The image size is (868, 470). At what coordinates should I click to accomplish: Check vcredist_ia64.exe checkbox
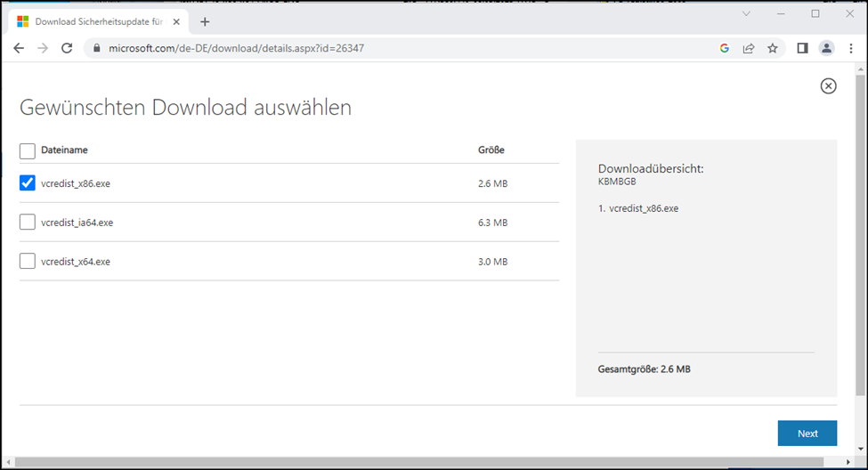[x=27, y=222]
